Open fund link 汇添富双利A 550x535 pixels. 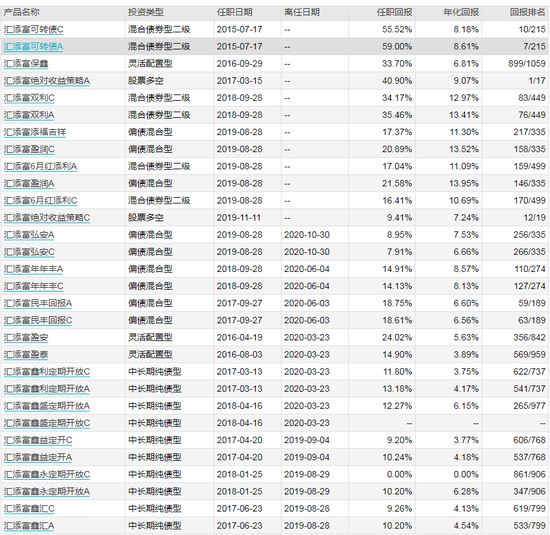coord(29,115)
